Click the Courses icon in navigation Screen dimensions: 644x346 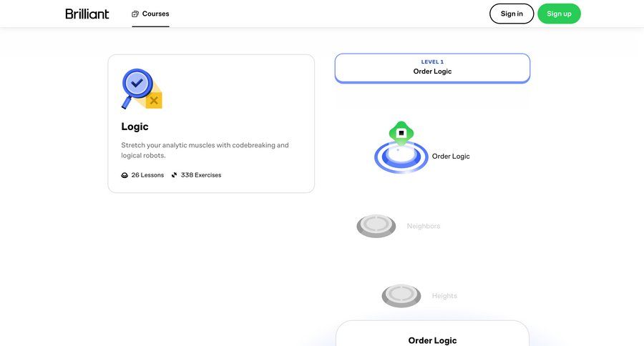pos(135,14)
